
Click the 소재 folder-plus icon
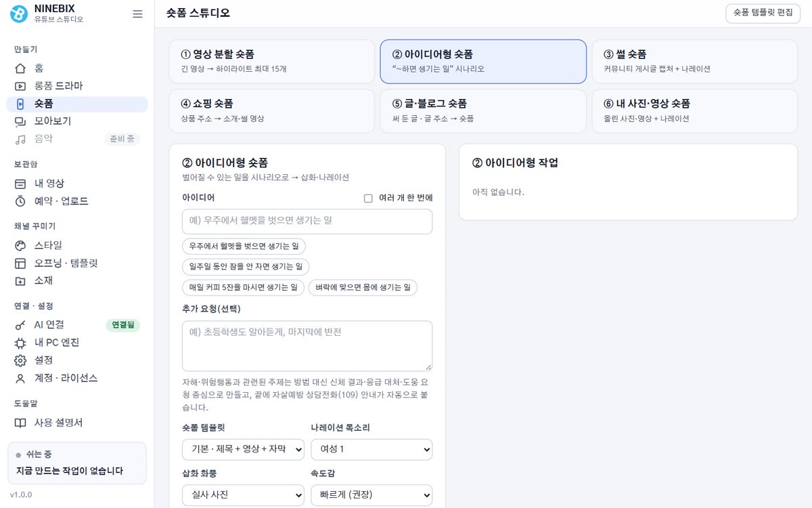tap(20, 280)
